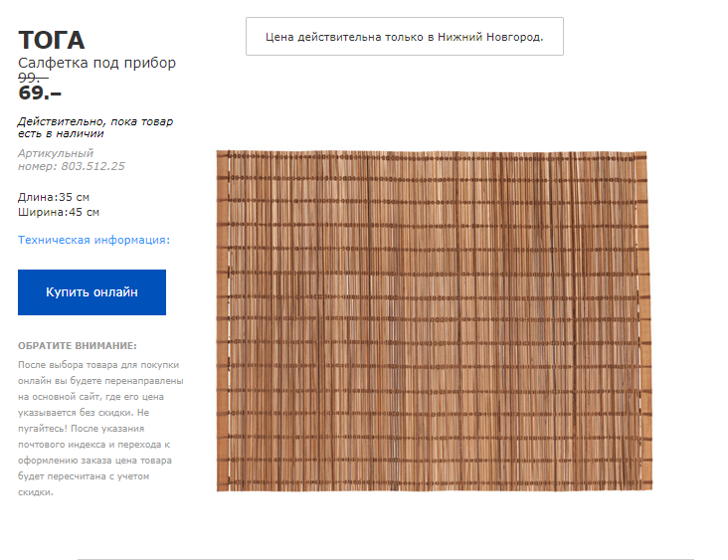Click the bamboo placemat product image
Viewport: 728px width, 560px height.
(x=434, y=320)
